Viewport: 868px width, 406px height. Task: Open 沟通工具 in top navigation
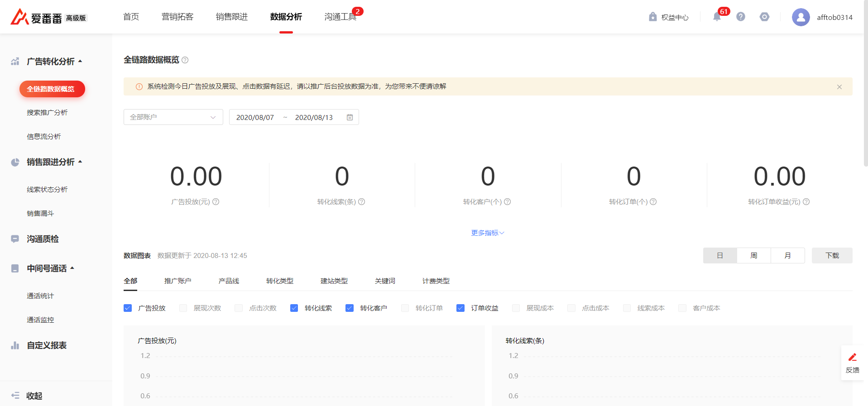[340, 17]
